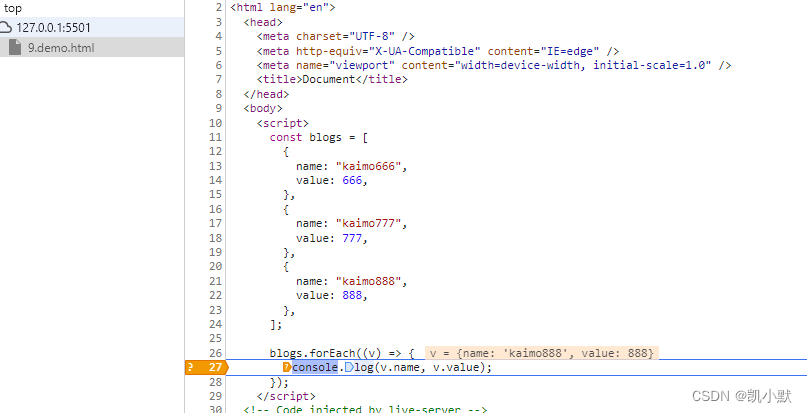Click the inline breakpoint marker before console

pos(287,367)
